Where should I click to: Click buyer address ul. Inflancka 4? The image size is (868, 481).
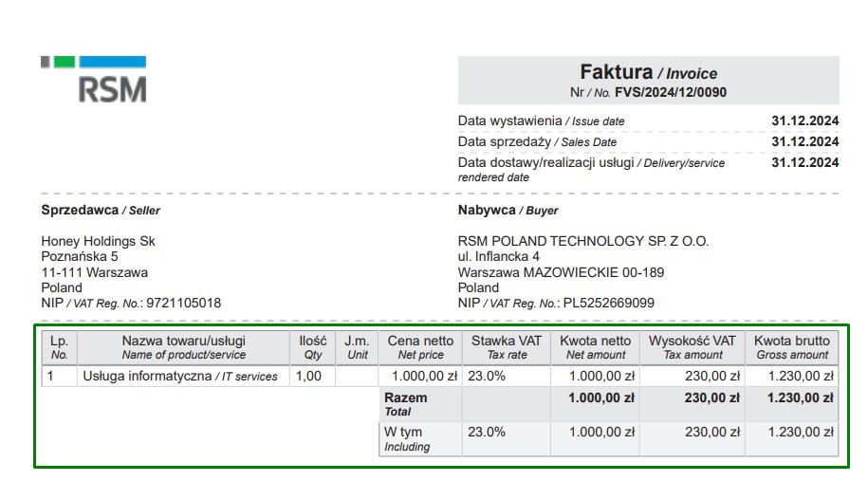498,256
